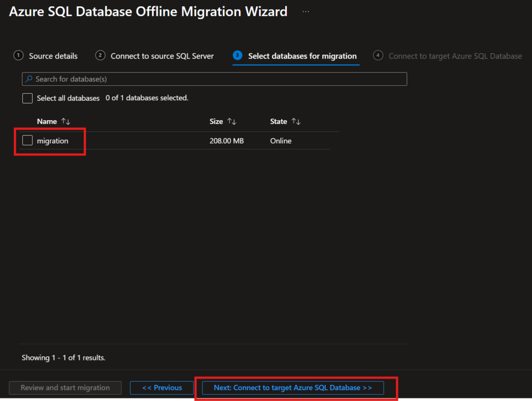Click the magnifier icon in the search box
This screenshot has width=532, height=401.
coord(29,79)
